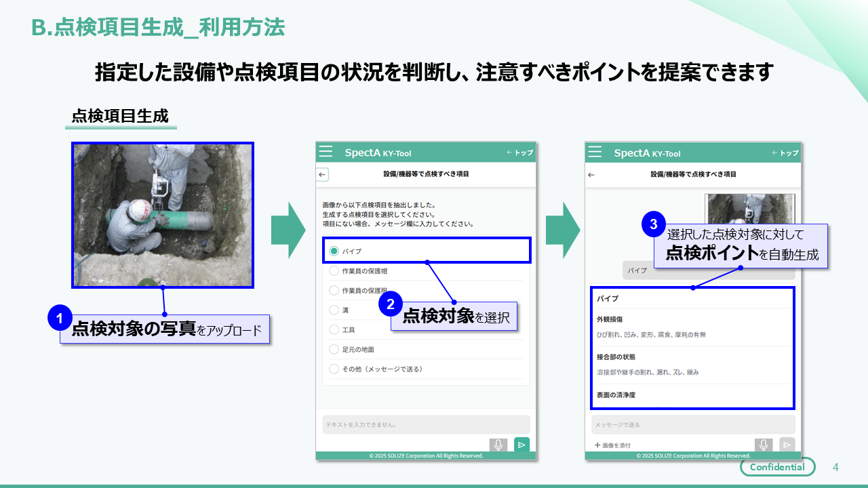
Task: Open hamburger menu in right SpectA screen
Action: pos(595,152)
